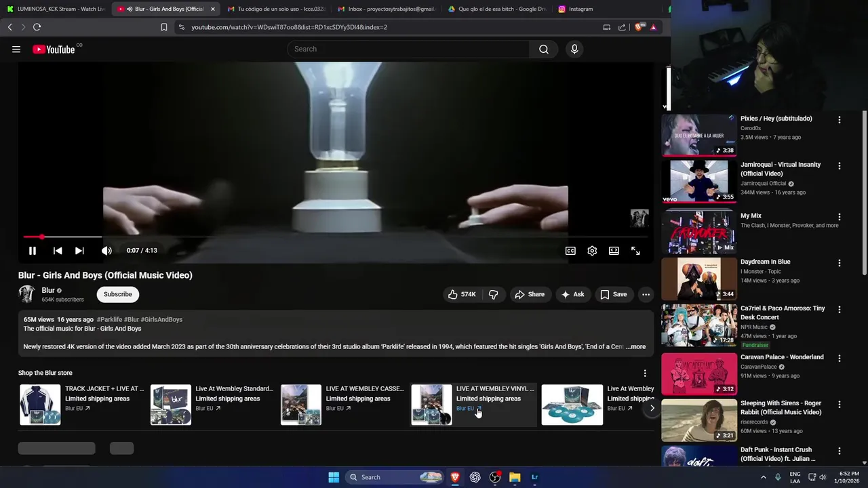
Task: Open the Brave browser taskbar icon
Action: tap(455, 477)
